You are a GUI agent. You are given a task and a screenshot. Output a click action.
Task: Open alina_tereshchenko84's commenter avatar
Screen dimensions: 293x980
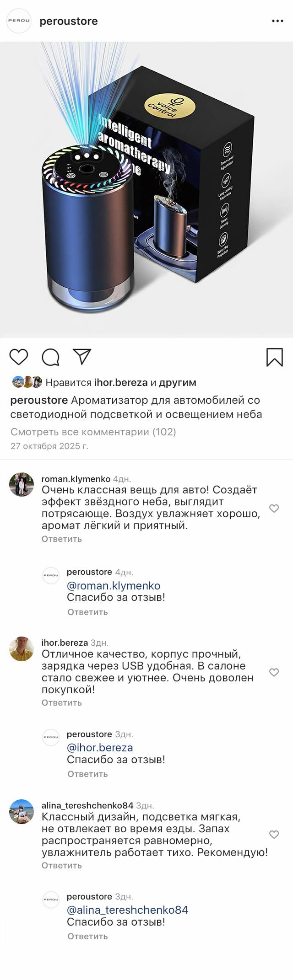(x=22, y=812)
